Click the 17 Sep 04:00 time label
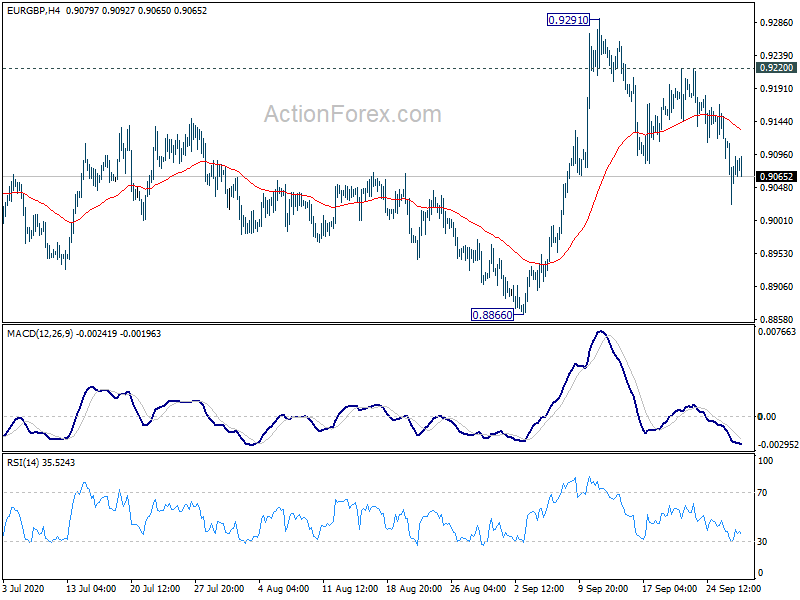Viewport: 800px width, 600px height. coord(669,589)
